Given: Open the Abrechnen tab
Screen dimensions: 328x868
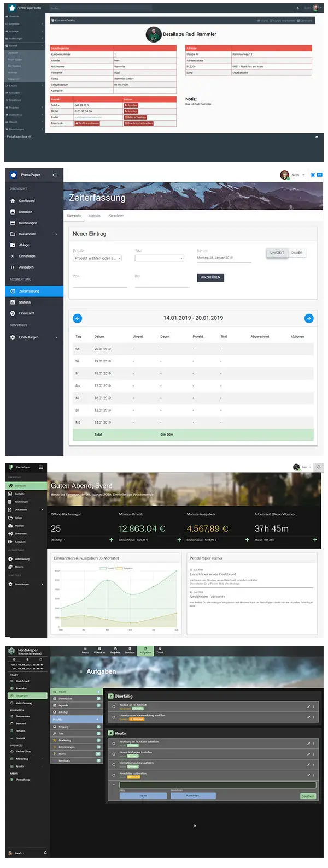Looking at the screenshot, I should [116, 216].
